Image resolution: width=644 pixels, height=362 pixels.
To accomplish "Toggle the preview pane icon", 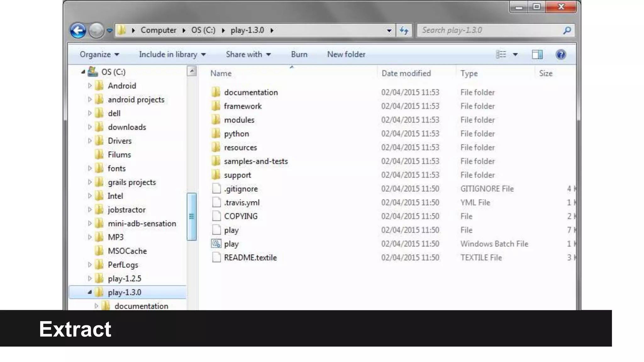I will [x=537, y=54].
